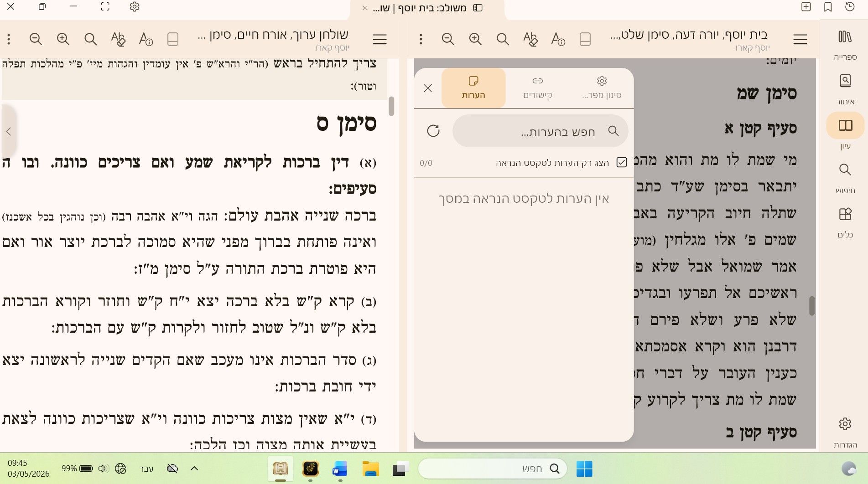This screenshot has width=868, height=484.
Task: Click Ab eraser icon in בית יוסף pane
Action: click(x=530, y=39)
